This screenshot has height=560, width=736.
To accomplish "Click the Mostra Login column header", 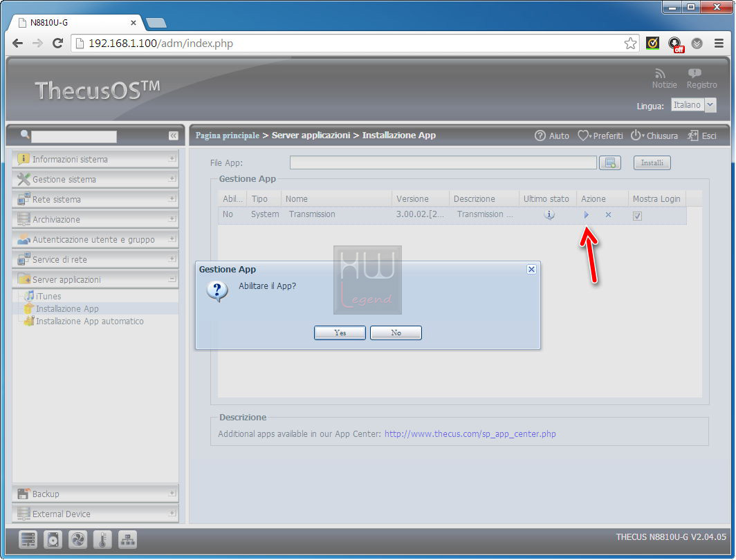I will coord(657,199).
